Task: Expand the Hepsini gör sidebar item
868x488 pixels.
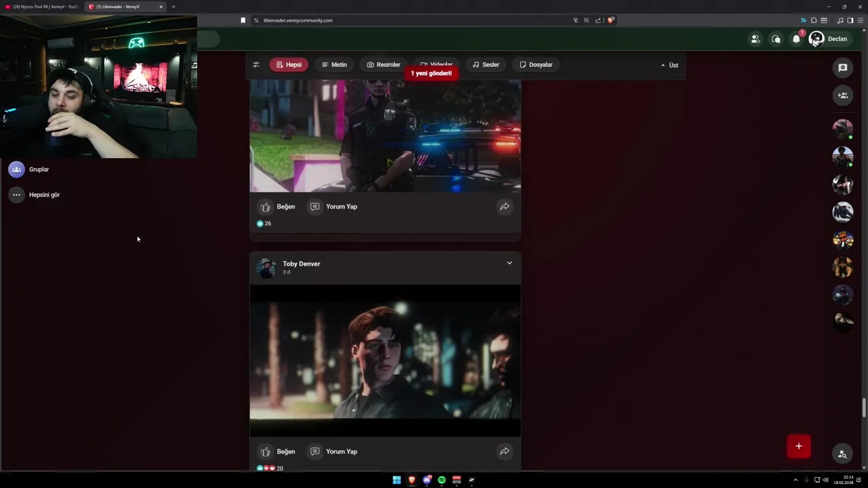Action: click(x=34, y=195)
